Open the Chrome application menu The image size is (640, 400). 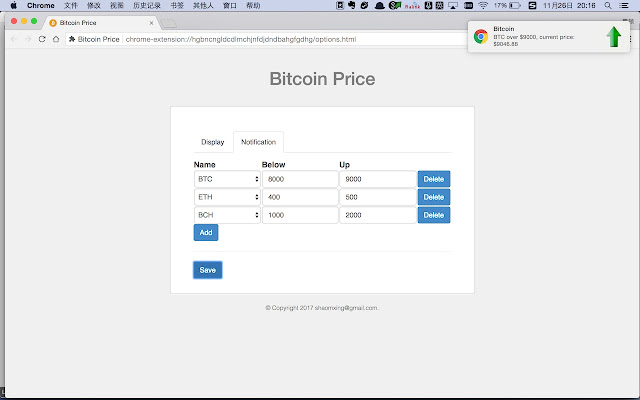41,5
